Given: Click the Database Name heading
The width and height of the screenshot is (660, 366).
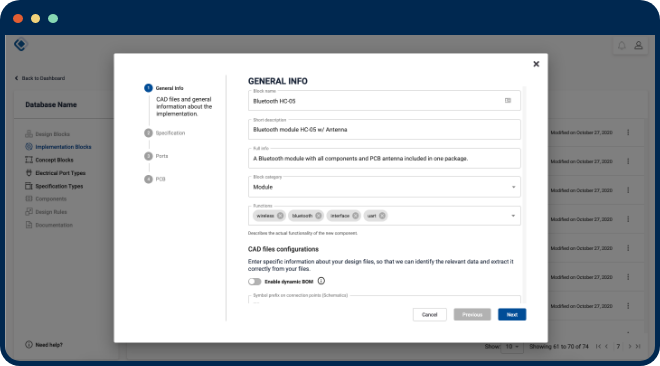Looking at the screenshot, I should click(x=51, y=105).
